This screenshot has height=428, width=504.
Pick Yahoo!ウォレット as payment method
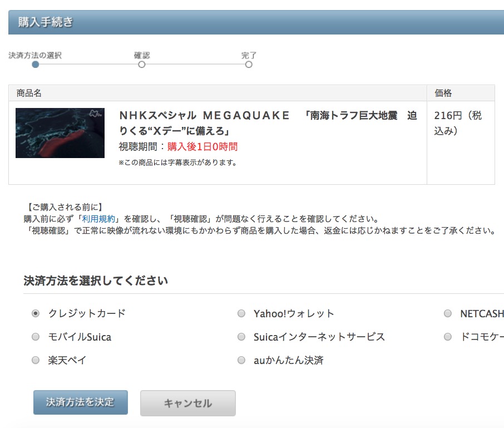[241, 313]
